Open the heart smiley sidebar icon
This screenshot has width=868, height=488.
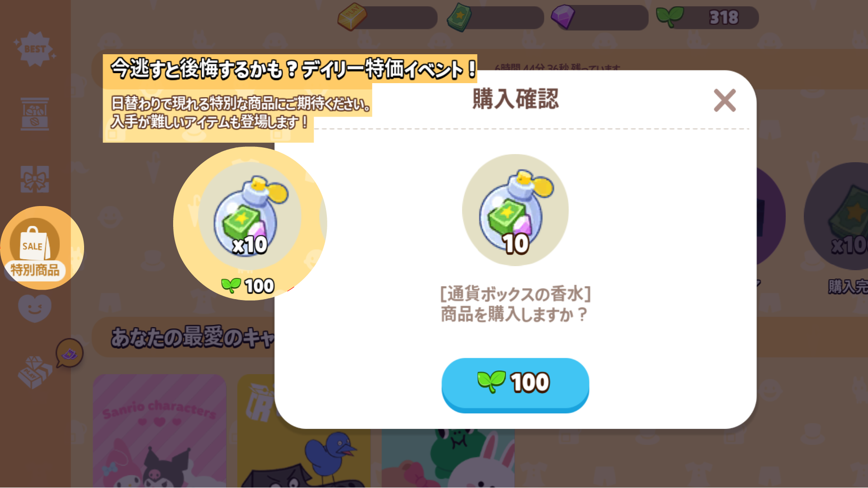point(35,308)
